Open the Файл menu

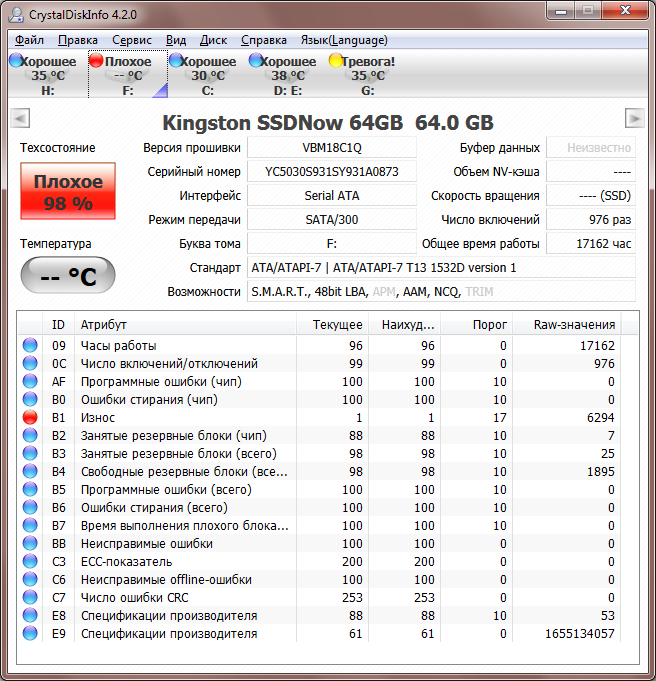[29, 40]
